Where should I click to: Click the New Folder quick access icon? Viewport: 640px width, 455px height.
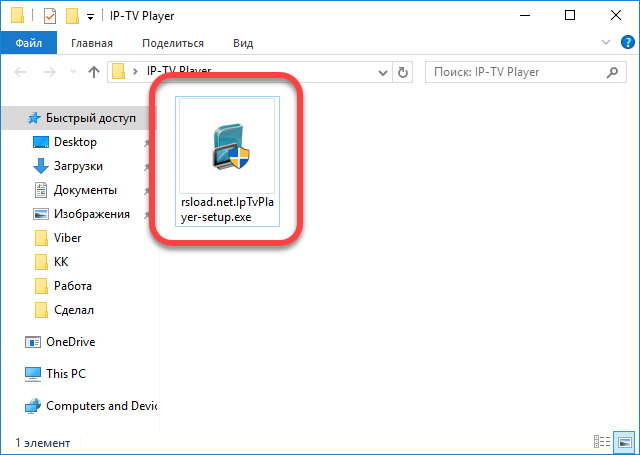click(x=72, y=16)
